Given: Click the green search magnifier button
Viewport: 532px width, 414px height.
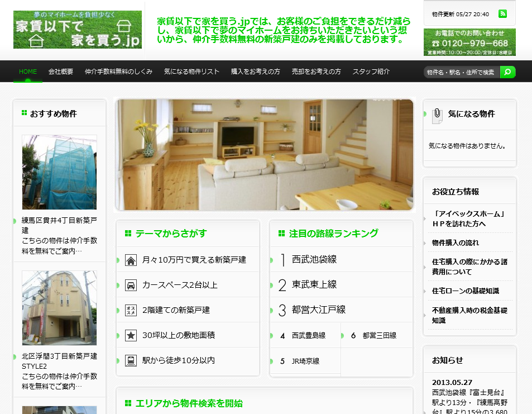Looking at the screenshot, I should [507, 72].
